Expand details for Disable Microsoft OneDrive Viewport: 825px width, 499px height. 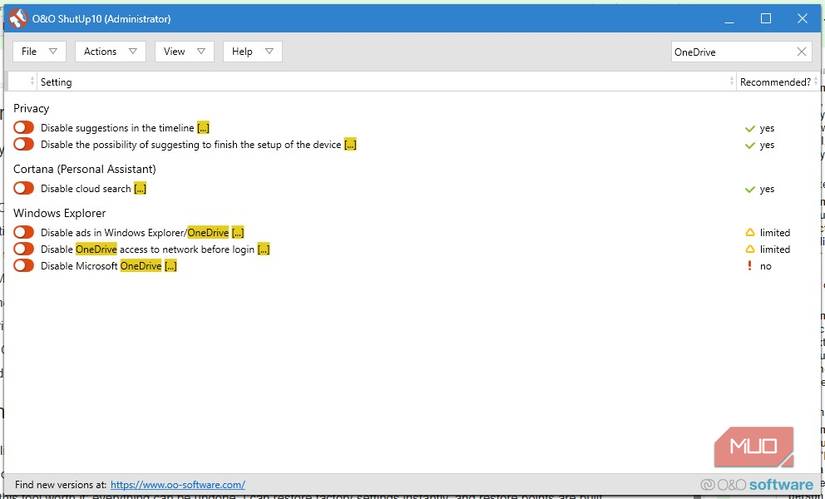click(170, 266)
